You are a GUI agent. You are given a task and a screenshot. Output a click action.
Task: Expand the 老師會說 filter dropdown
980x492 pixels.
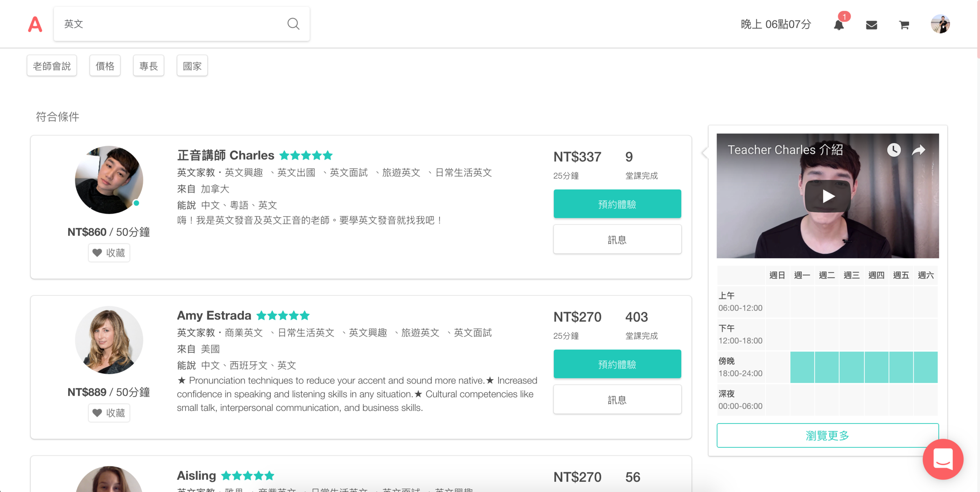coord(52,66)
